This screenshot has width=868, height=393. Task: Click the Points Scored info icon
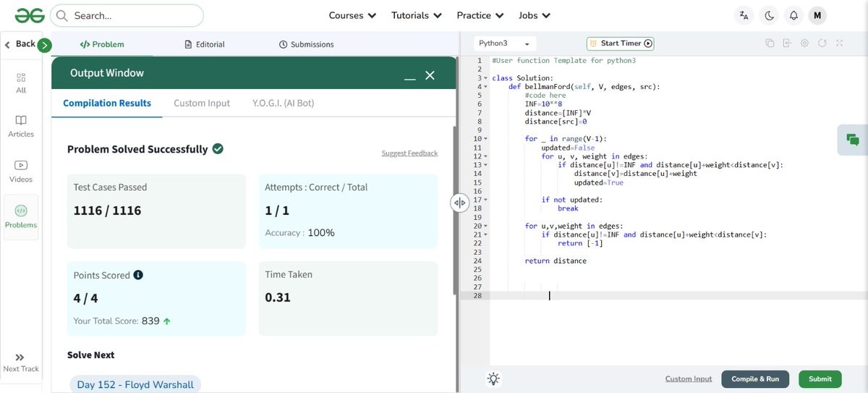(x=138, y=275)
